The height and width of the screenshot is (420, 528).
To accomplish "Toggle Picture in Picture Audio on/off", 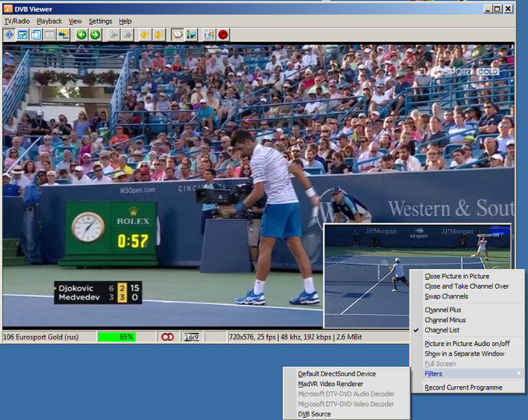I will [467, 344].
